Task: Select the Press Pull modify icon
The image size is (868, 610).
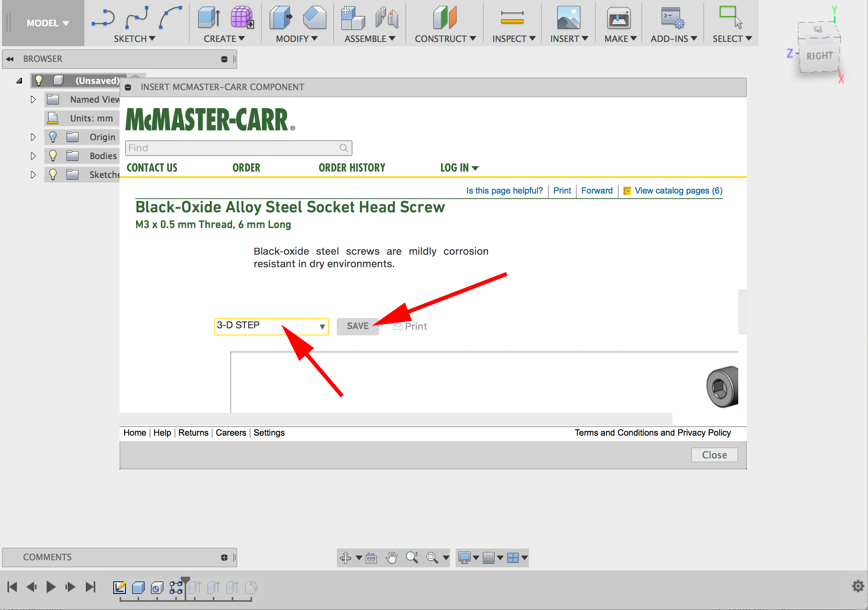Action: (x=281, y=18)
